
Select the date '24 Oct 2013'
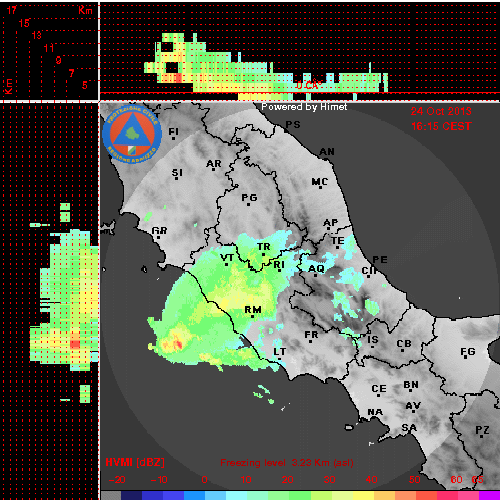(x=441, y=111)
